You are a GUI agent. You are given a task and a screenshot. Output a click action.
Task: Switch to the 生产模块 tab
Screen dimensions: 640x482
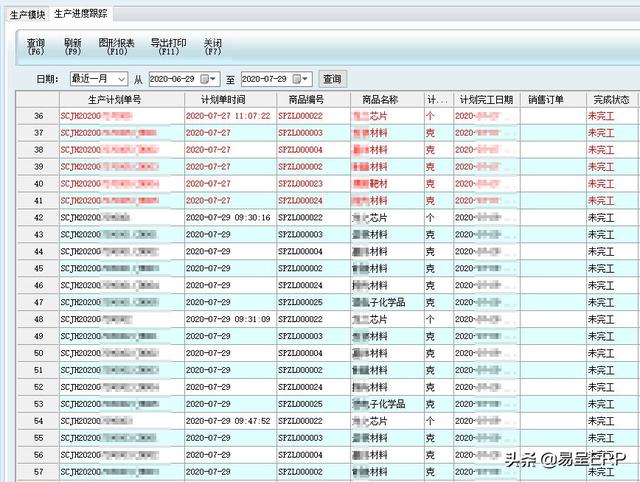(x=27, y=15)
